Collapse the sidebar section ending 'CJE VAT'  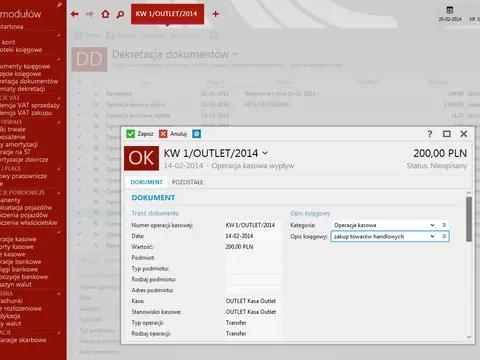pos(59,98)
